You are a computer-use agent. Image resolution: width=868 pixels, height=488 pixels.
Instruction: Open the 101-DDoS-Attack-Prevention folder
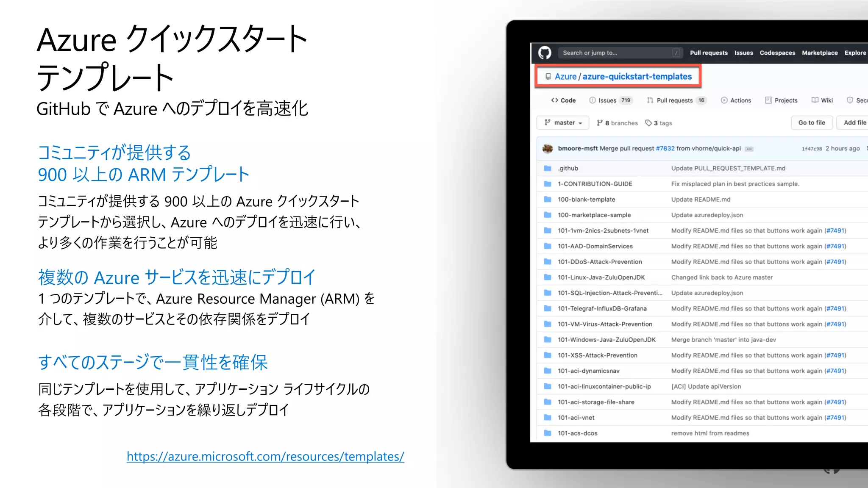pos(600,262)
